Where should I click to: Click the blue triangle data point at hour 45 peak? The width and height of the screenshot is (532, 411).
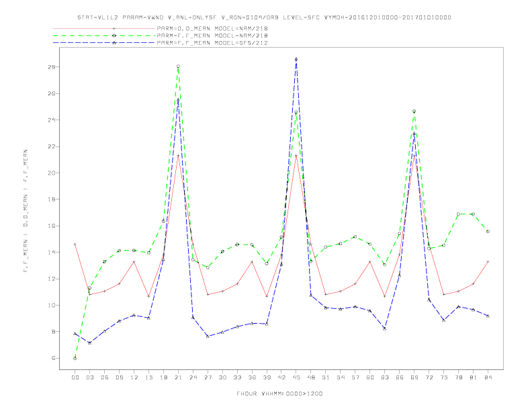[296, 59]
